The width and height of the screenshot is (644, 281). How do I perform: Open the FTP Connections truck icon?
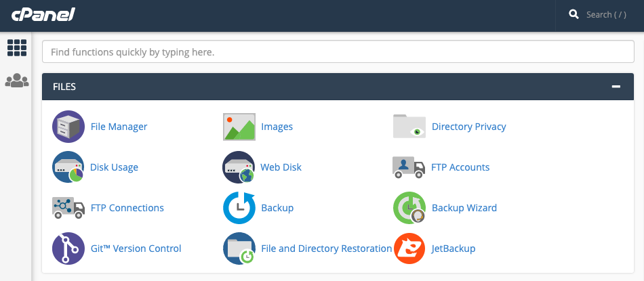coord(68,208)
